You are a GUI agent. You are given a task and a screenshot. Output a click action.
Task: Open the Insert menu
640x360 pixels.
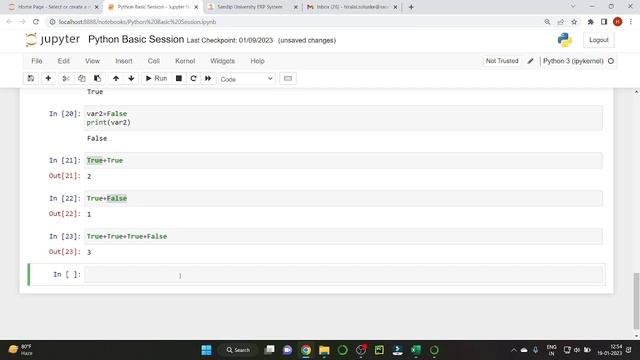124,61
